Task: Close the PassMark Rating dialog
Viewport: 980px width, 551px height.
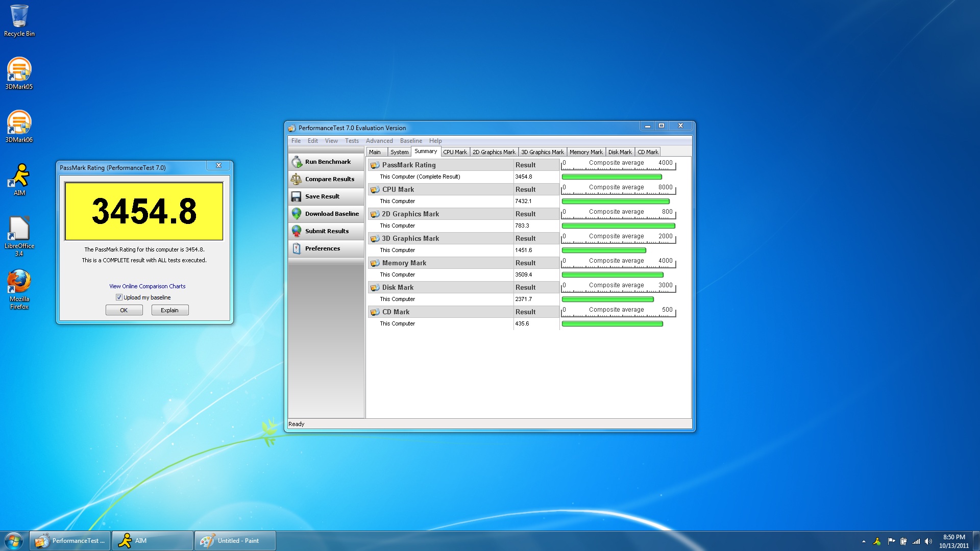Action: click(x=218, y=165)
